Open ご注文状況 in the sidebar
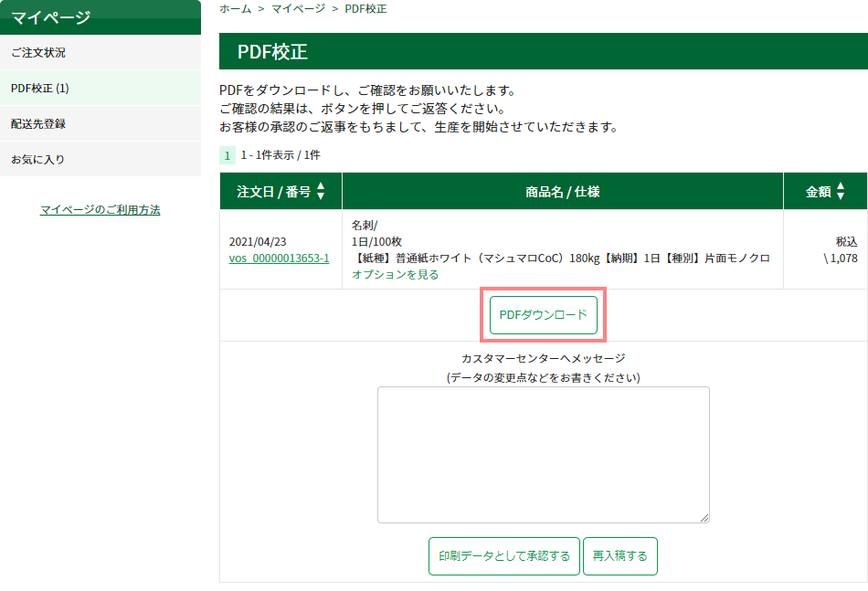 coord(38,53)
